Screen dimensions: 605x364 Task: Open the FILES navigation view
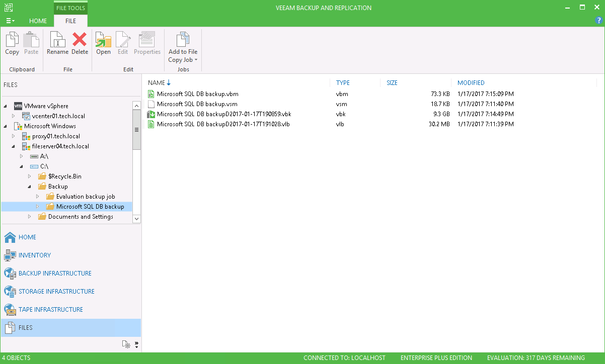click(x=70, y=328)
